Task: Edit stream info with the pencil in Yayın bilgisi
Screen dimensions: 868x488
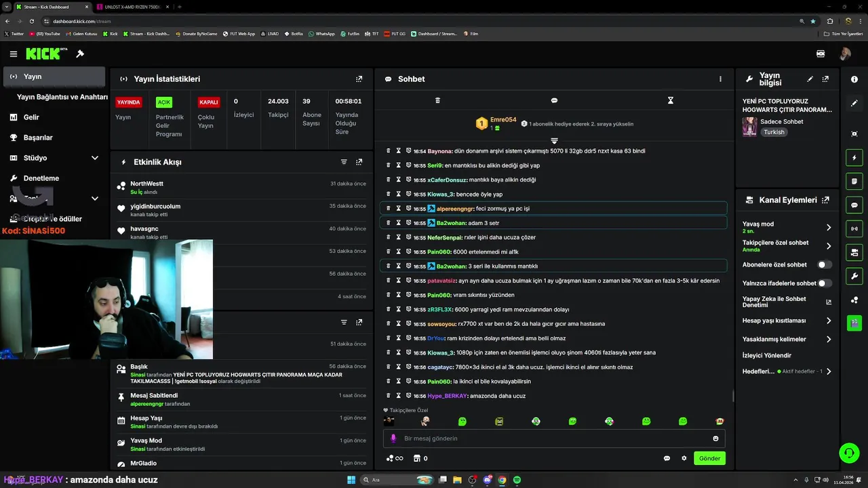Action: click(x=810, y=79)
